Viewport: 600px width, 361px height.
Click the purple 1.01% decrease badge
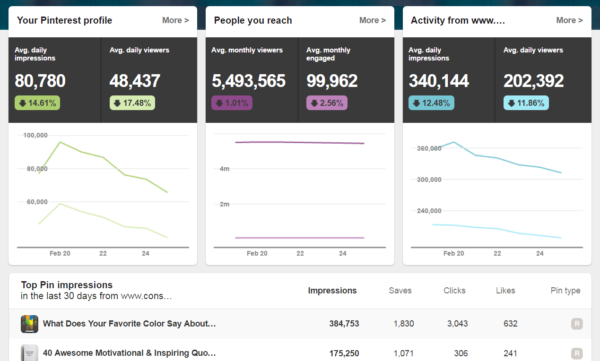pos(232,103)
